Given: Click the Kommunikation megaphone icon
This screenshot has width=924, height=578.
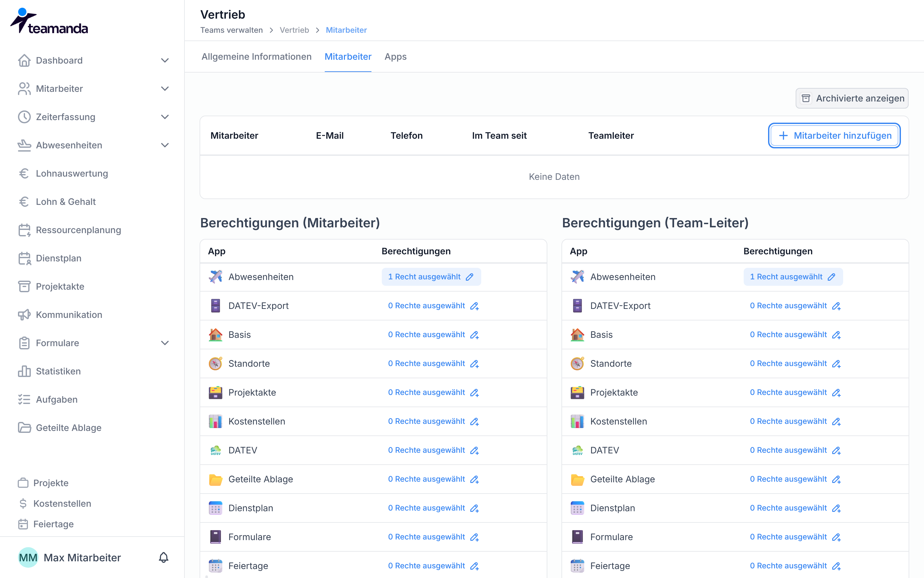Looking at the screenshot, I should (24, 315).
